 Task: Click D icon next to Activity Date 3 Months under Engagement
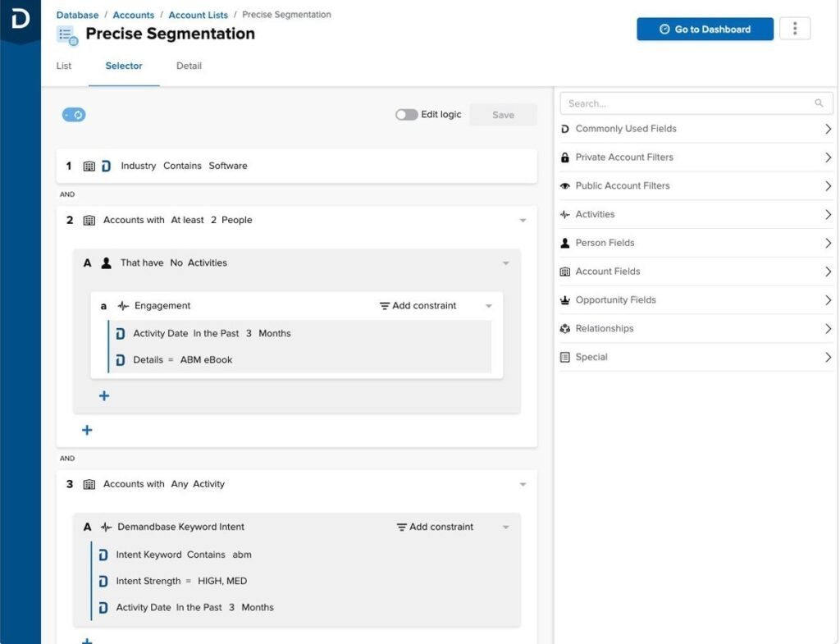(x=120, y=334)
